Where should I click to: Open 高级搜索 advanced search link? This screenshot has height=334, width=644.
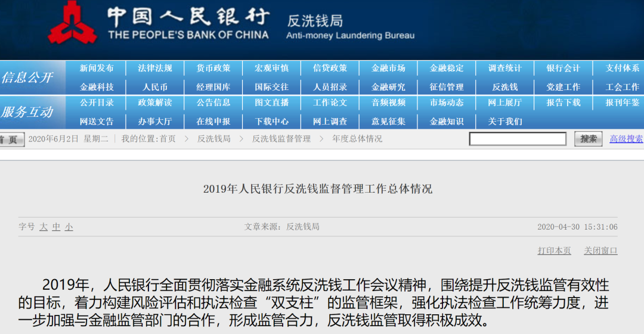point(626,139)
